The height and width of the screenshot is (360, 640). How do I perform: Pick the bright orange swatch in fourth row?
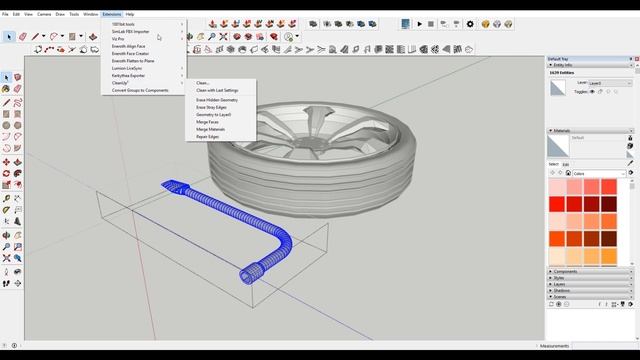557,239
